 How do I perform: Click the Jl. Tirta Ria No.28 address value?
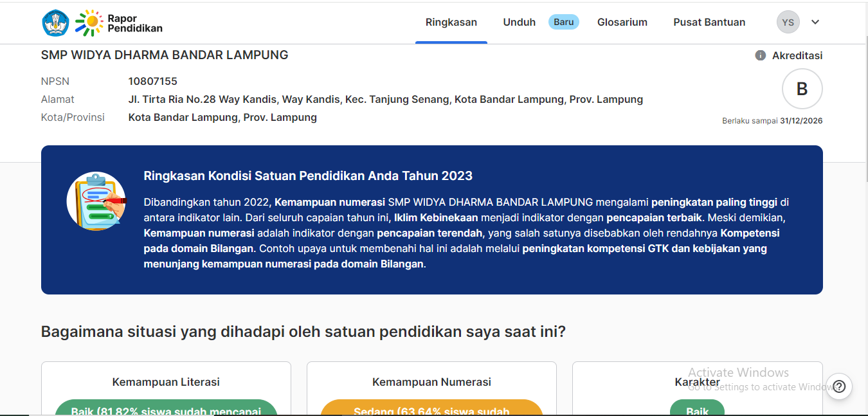[386, 100]
